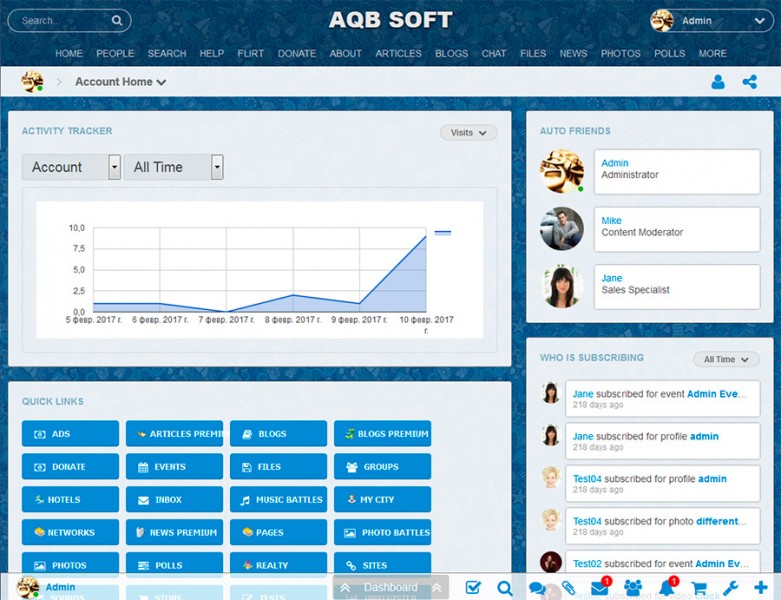Open the tasks checkmark icon in the bottom toolbar
The height and width of the screenshot is (600, 781).
(x=473, y=588)
